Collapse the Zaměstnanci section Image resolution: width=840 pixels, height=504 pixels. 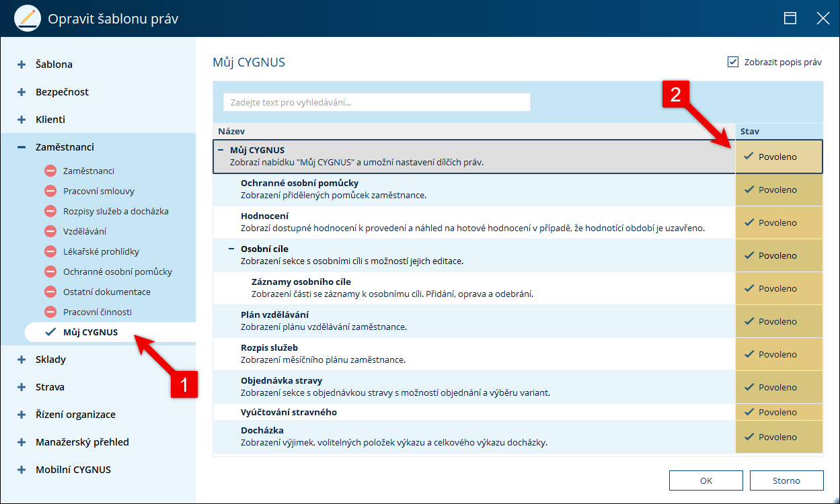point(22,147)
